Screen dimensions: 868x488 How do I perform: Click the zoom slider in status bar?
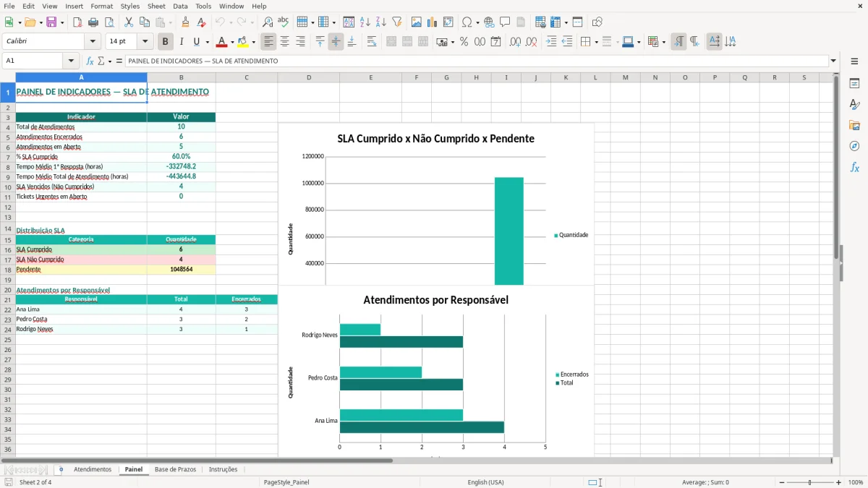point(809,482)
